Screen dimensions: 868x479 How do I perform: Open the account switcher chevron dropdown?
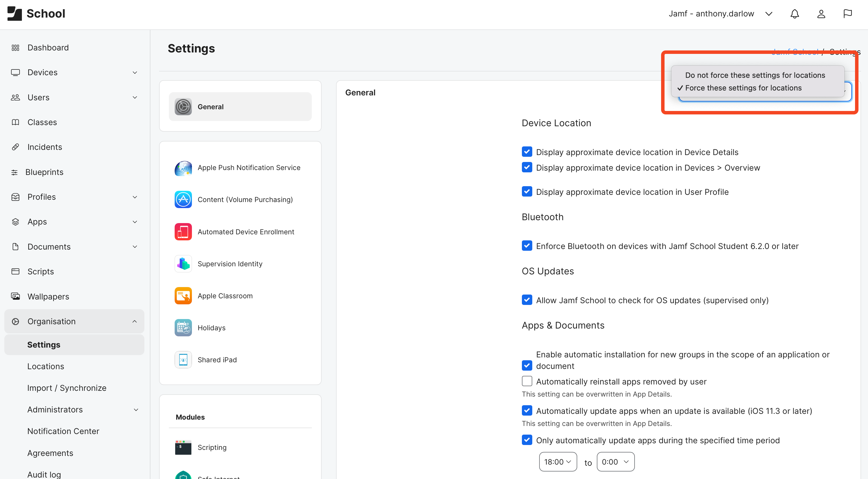(x=769, y=14)
